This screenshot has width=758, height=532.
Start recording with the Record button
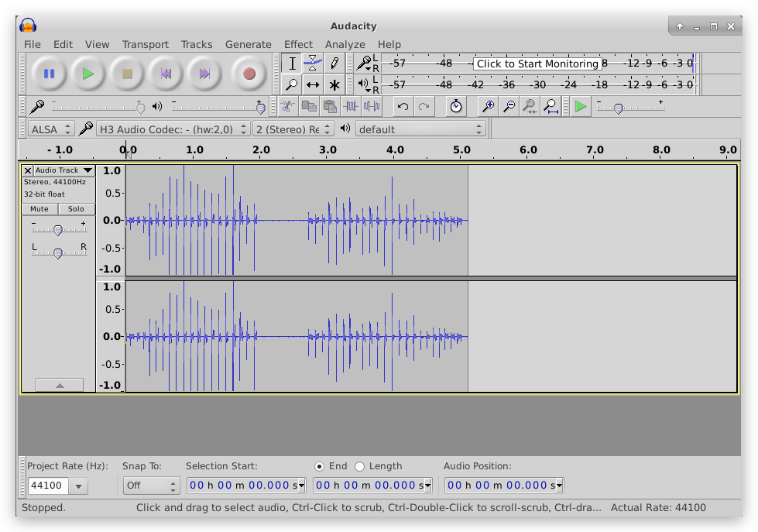[249, 74]
